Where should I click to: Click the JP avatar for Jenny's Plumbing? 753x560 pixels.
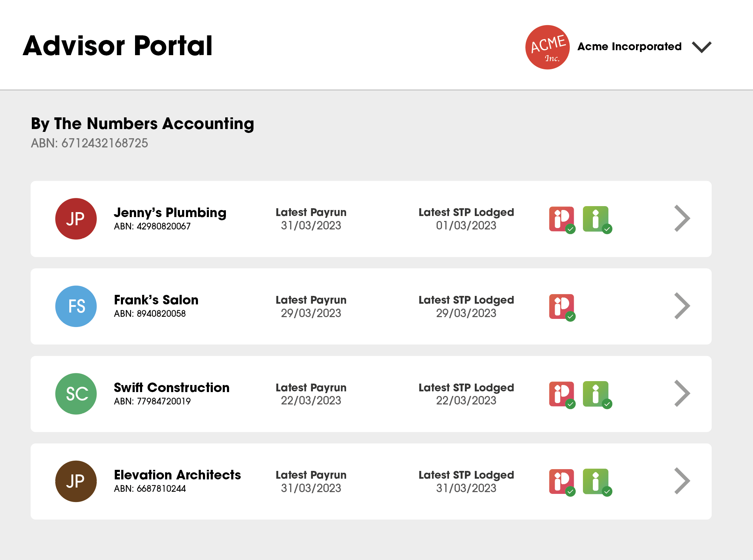click(x=76, y=218)
